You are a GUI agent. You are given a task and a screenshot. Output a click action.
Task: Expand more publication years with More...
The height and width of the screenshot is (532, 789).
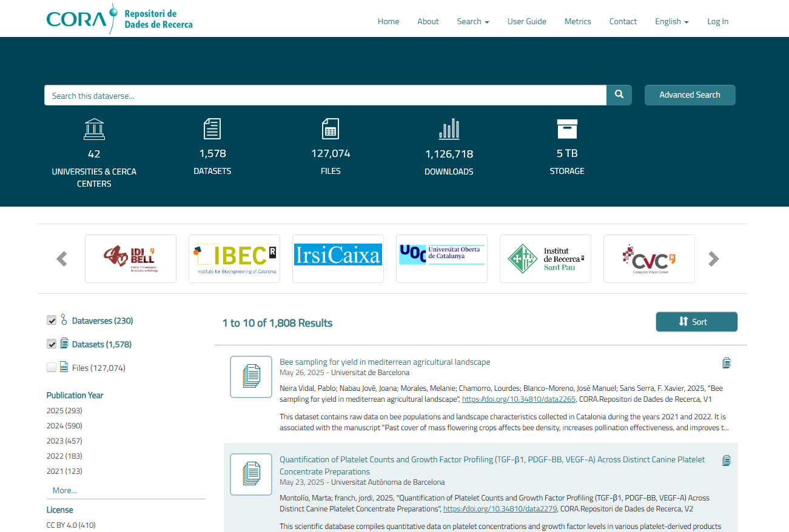tap(64, 490)
